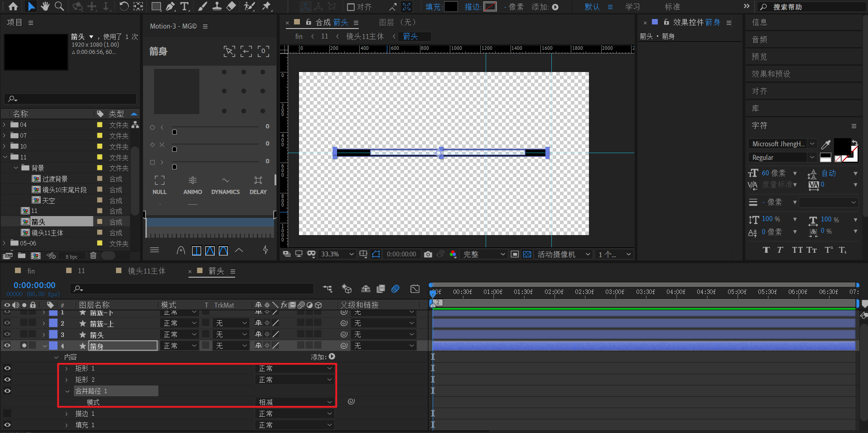The image size is (868, 433).
Task: Open the 预览 panel
Action: click(x=759, y=57)
